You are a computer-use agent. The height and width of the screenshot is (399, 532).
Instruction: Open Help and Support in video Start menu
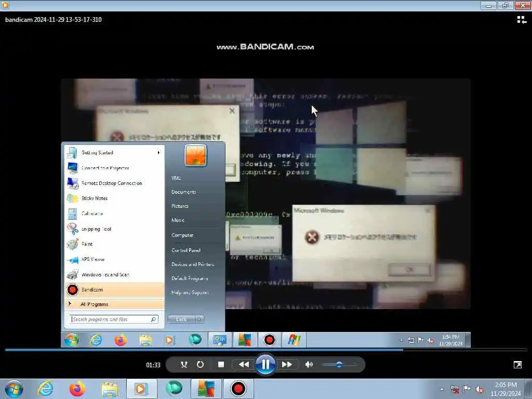coord(190,292)
